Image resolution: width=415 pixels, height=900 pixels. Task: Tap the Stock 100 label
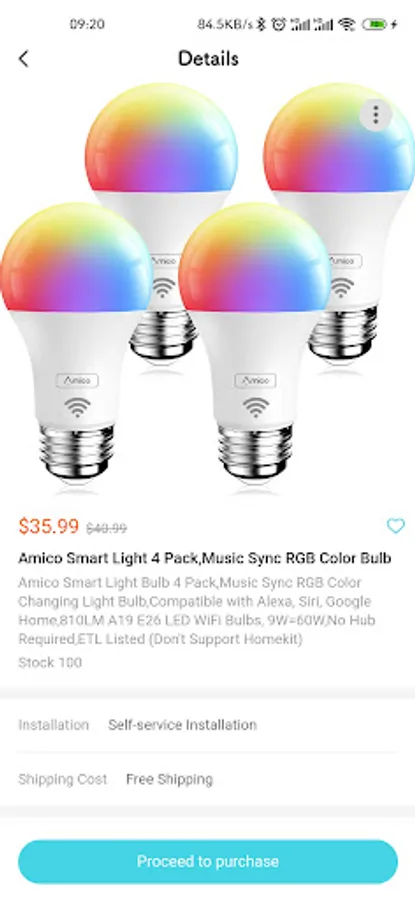tap(50, 662)
